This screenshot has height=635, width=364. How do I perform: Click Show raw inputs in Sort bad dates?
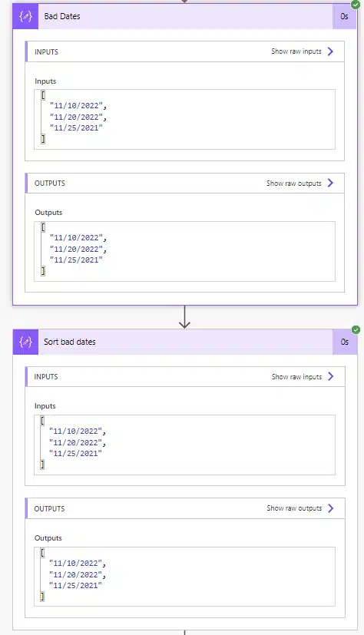296,377
